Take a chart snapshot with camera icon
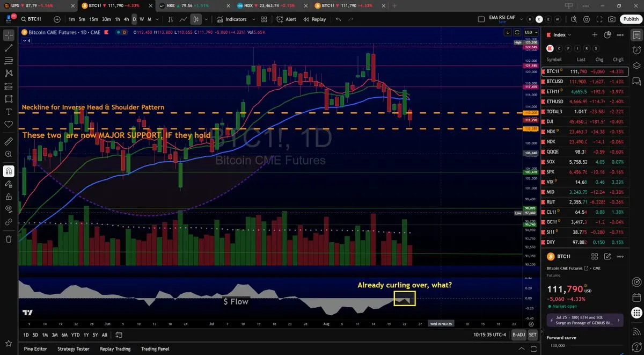644x355 pixels. click(x=612, y=19)
